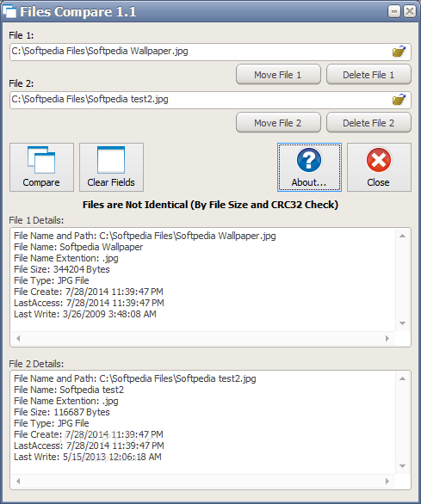
Task: Open the File 1 browse folder icon
Action: (399, 52)
